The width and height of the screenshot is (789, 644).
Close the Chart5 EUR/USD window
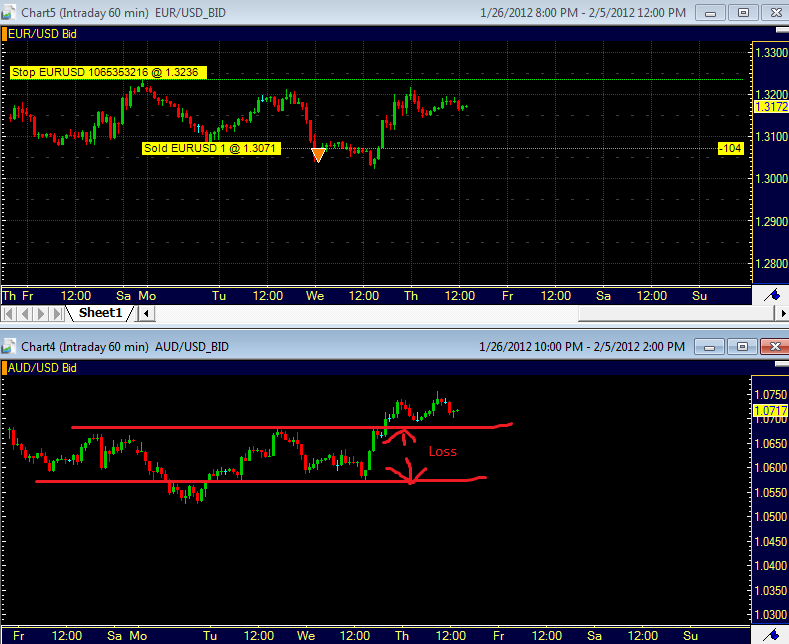pos(775,13)
